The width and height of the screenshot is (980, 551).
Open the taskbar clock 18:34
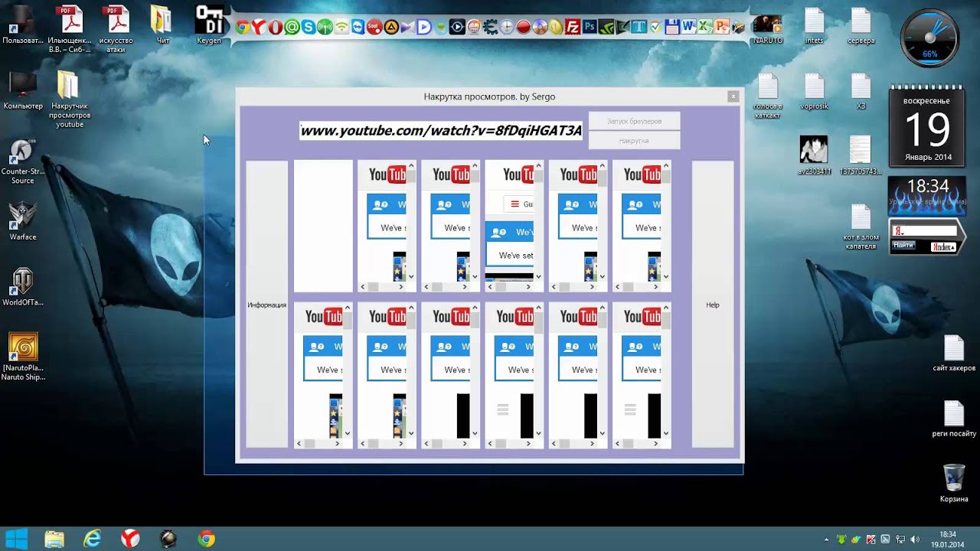pyautogui.click(x=948, y=539)
